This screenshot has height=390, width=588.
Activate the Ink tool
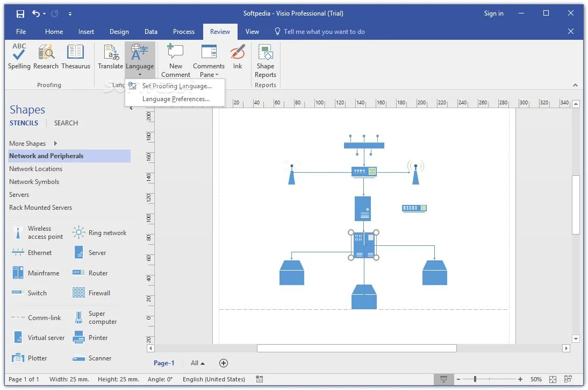click(238, 56)
